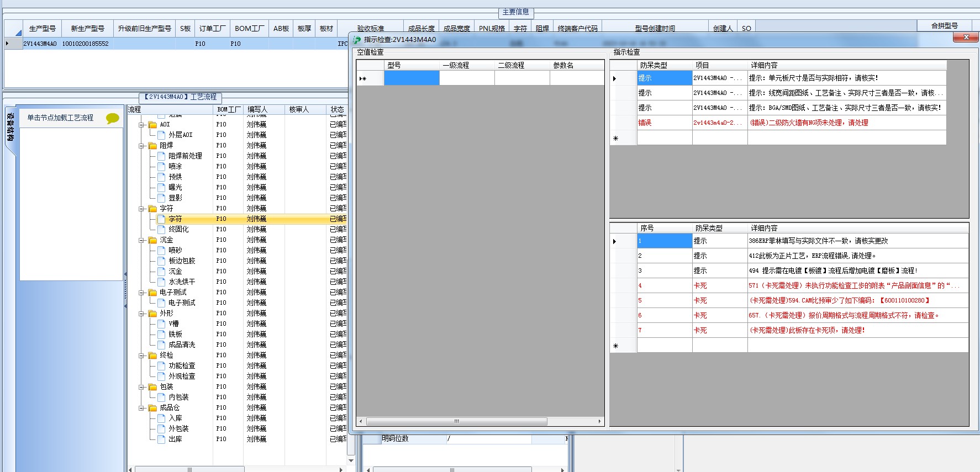Click document icon beside 喷砂
This screenshot has height=472, width=980.
[162, 250]
